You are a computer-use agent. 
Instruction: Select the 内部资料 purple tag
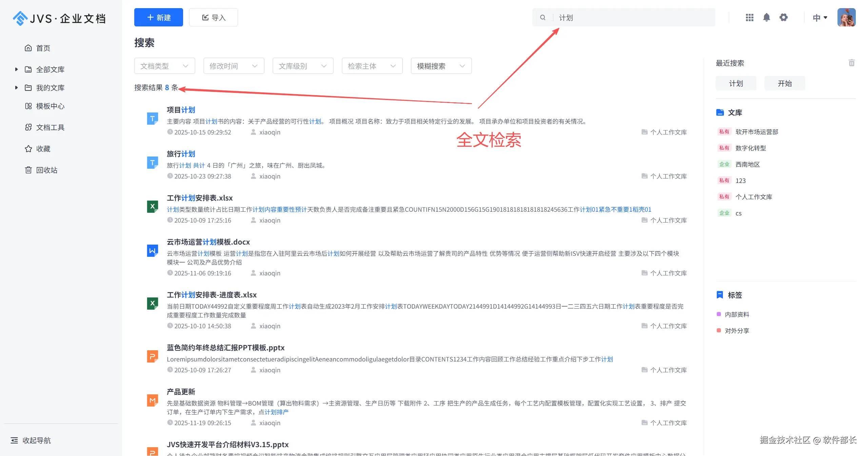tap(736, 314)
